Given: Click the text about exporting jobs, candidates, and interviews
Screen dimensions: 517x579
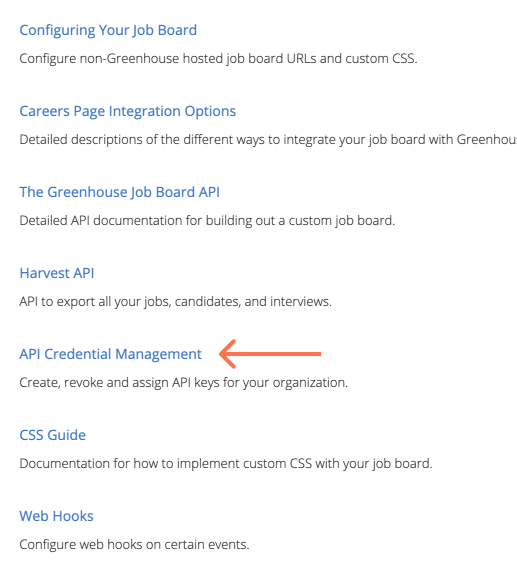Looking at the screenshot, I should 175,301.
